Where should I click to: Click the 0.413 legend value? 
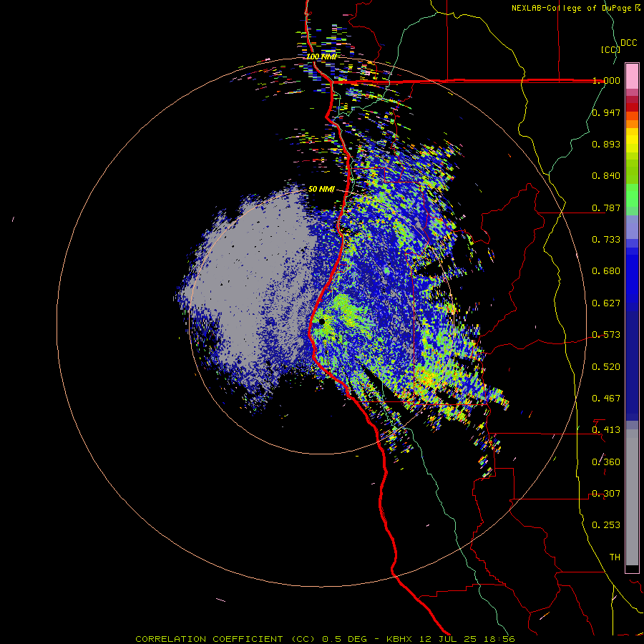[606, 430]
